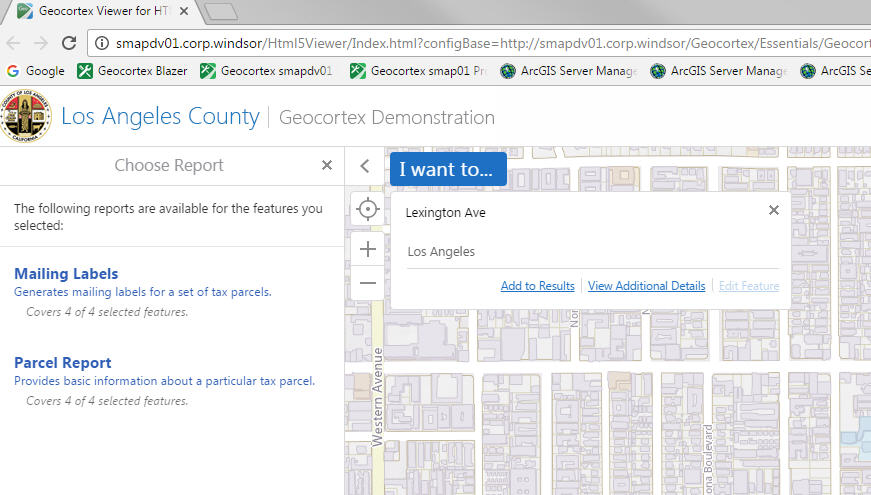
Task: Click the Lexington Ave heading text
Action: 445,213
